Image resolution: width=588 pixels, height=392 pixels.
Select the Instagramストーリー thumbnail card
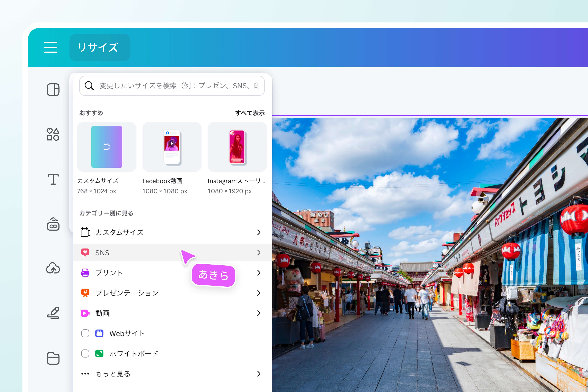pos(237,147)
